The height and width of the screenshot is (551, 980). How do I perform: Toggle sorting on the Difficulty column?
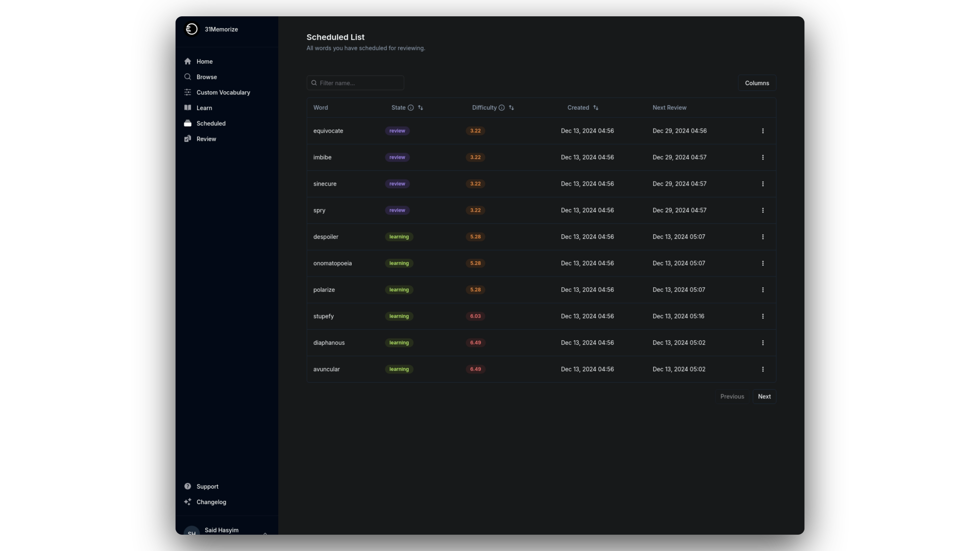511,108
